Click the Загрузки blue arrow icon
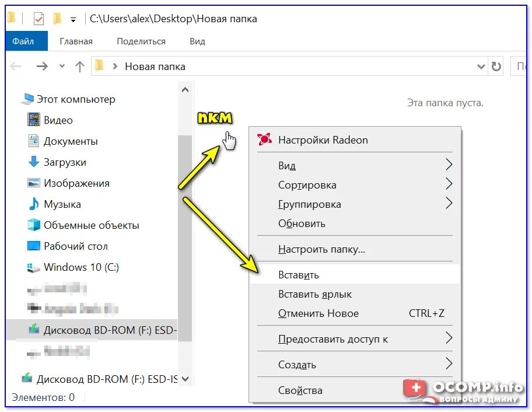The width and height of the screenshot is (532, 412). 34,162
